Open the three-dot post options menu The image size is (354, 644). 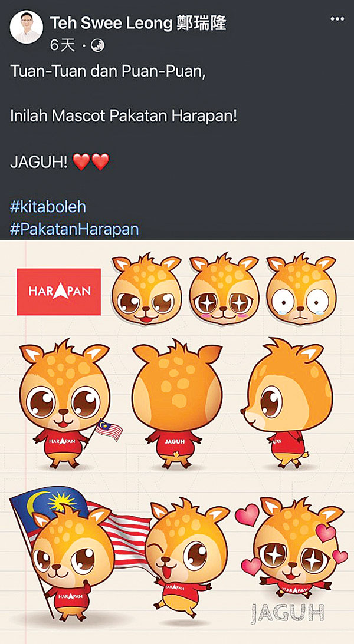[x=337, y=19]
